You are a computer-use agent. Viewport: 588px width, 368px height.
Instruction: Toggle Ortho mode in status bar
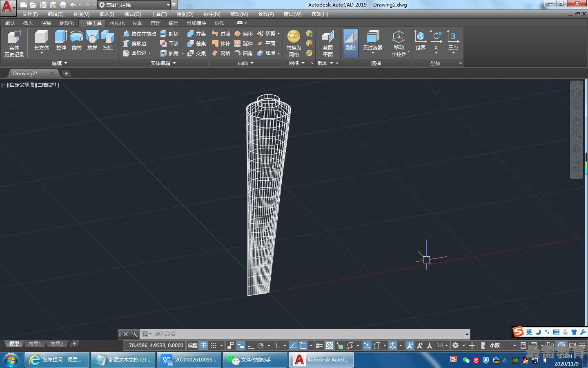point(251,346)
